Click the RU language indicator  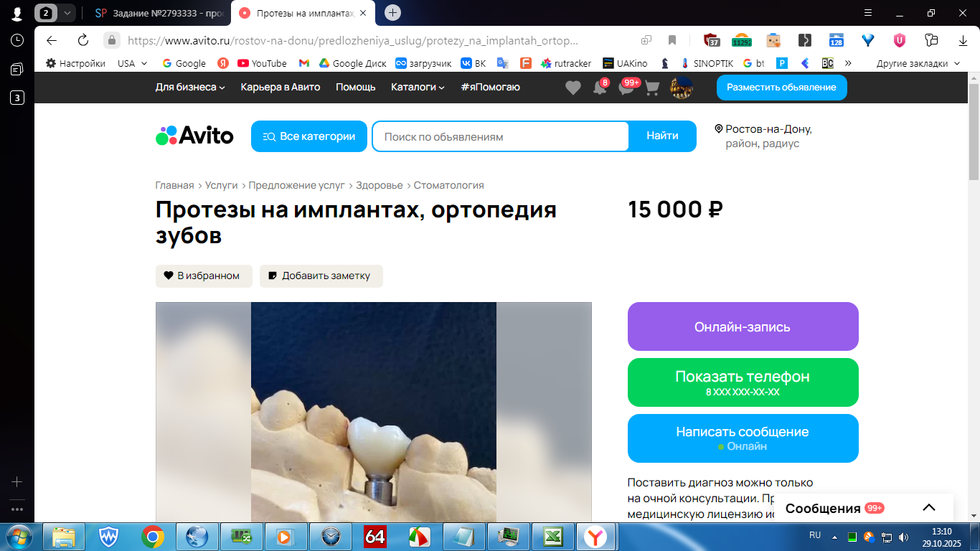click(815, 535)
